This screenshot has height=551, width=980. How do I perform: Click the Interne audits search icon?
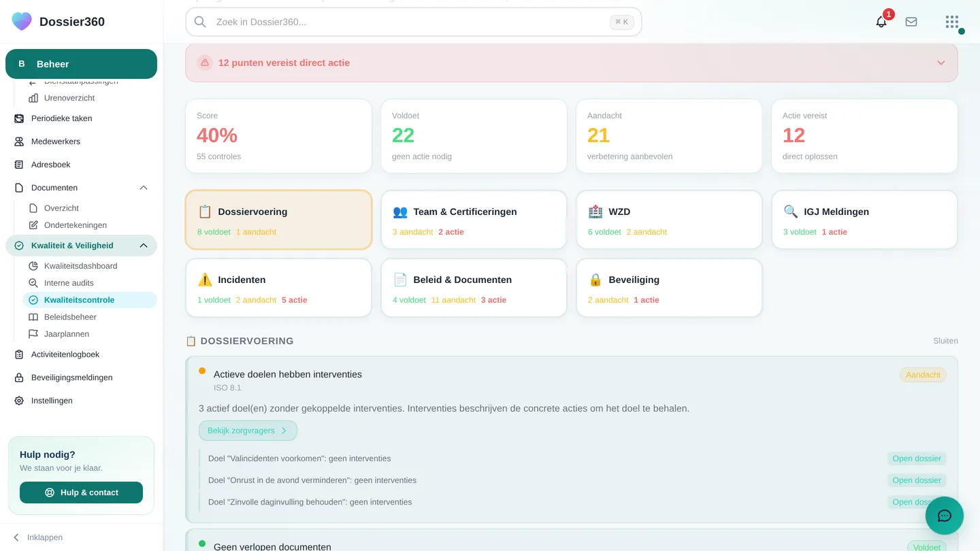point(33,283)
